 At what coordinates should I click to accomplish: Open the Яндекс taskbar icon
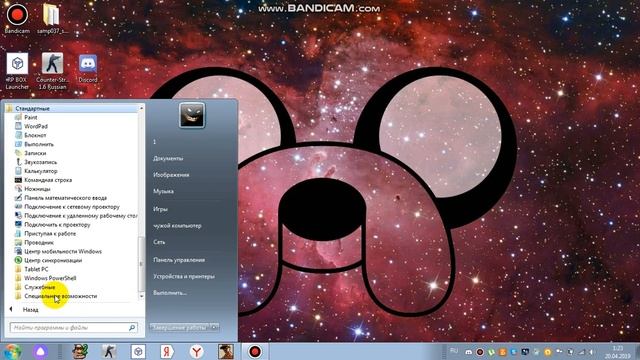167,351
